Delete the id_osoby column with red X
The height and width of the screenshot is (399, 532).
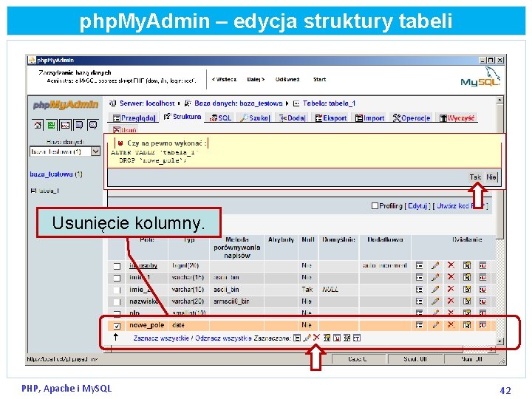pyautogui.click(x=451, y=265)
